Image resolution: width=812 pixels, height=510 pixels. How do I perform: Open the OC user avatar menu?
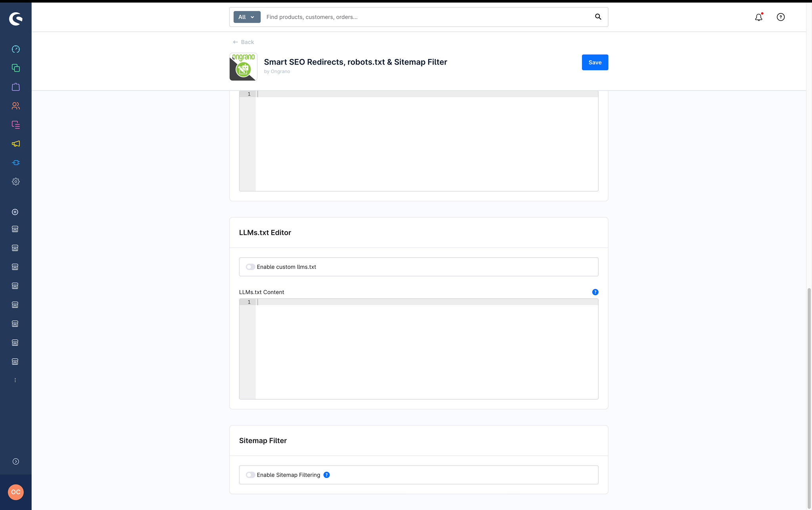(15, 492)
